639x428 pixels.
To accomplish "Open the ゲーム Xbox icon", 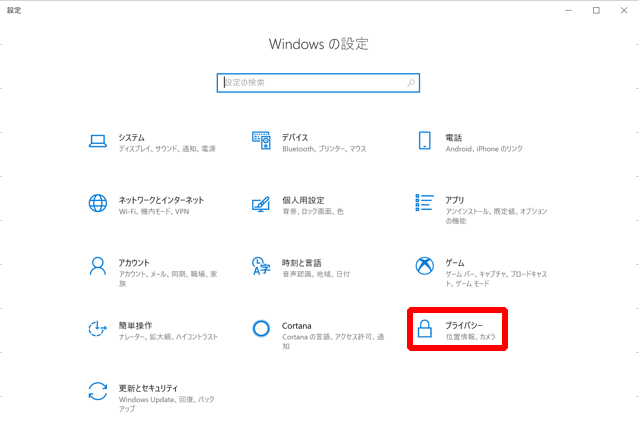I will tap(425, 266).
